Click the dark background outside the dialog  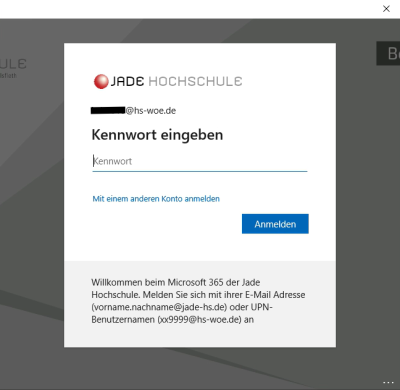(32, 200)
